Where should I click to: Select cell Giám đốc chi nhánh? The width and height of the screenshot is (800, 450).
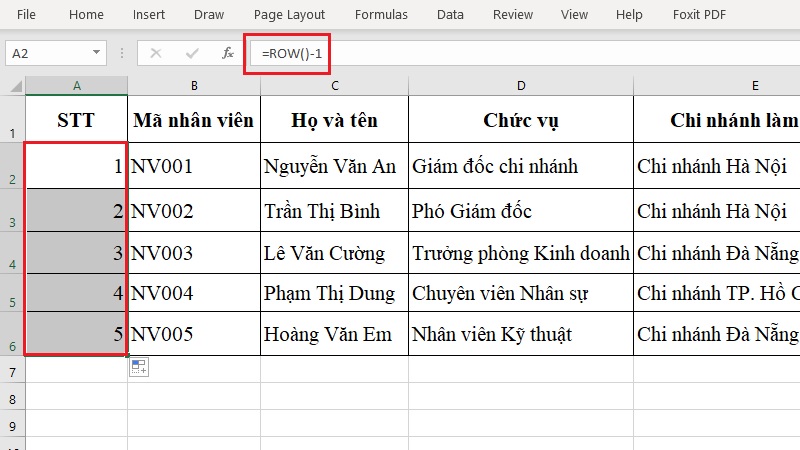click(521, 165)
